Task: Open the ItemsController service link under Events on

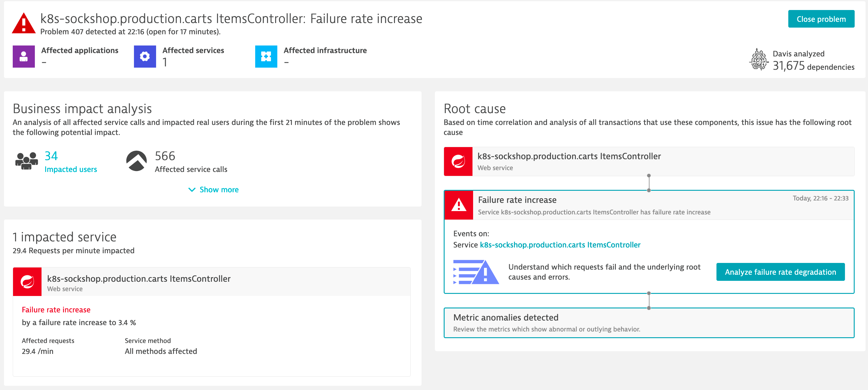Action: point(560,245)
